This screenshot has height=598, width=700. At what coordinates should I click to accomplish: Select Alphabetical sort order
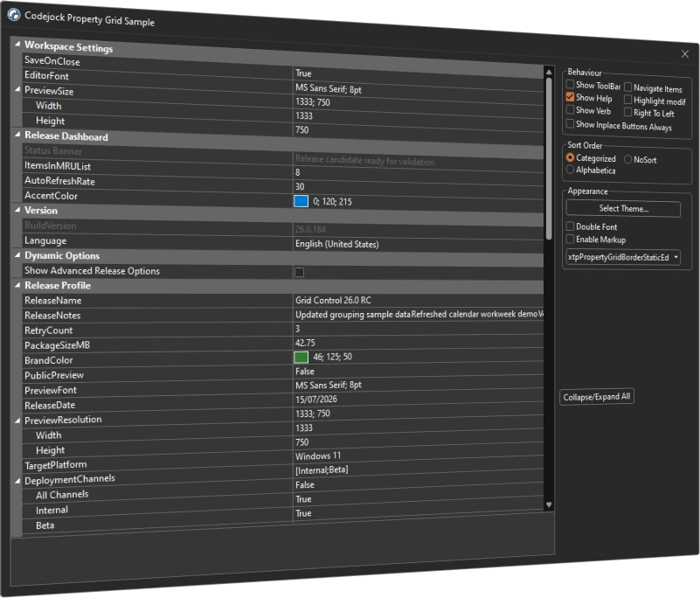click(x=570, y=170)
